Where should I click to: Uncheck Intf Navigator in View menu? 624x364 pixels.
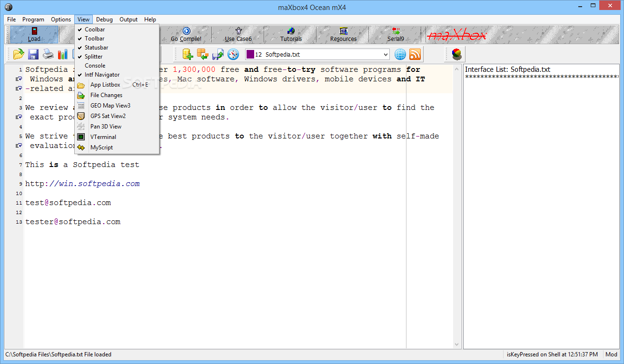tap(117, 75)
